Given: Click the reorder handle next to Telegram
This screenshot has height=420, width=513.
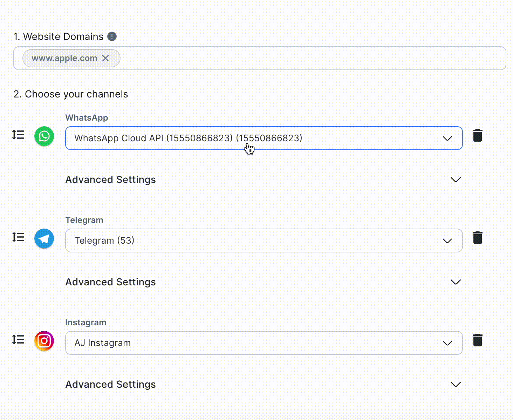Looking at the screenshot, I should 18,237.
